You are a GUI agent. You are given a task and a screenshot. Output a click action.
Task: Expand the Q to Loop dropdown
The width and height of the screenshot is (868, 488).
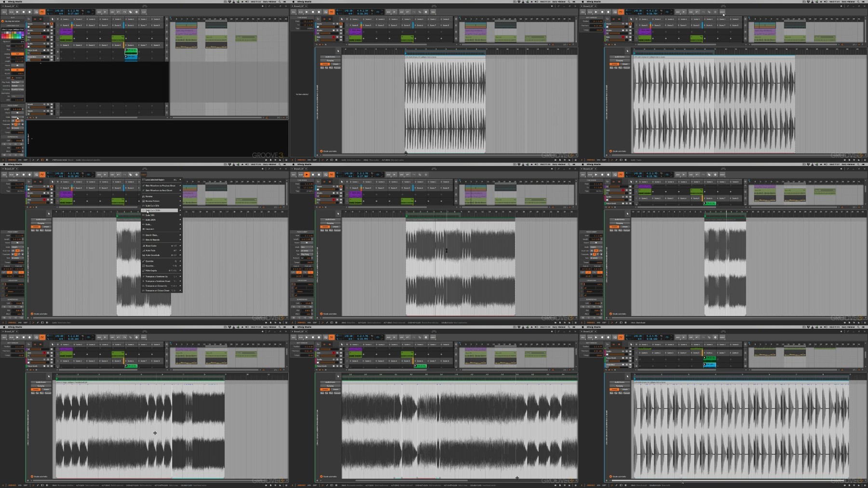[17, 90]
